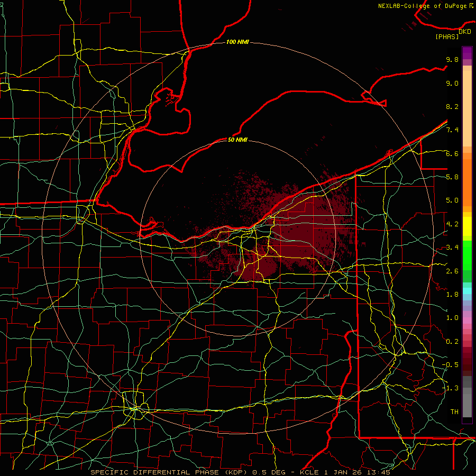Screen dimensions: 476x476
Task: Click the 7.4 value on the scale
Action: [x=452, y=130]
